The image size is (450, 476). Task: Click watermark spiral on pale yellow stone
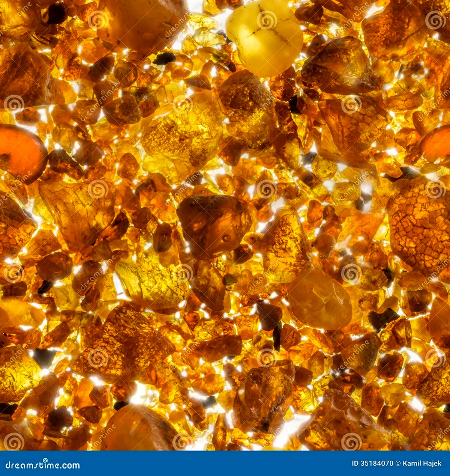pos(266,20)
